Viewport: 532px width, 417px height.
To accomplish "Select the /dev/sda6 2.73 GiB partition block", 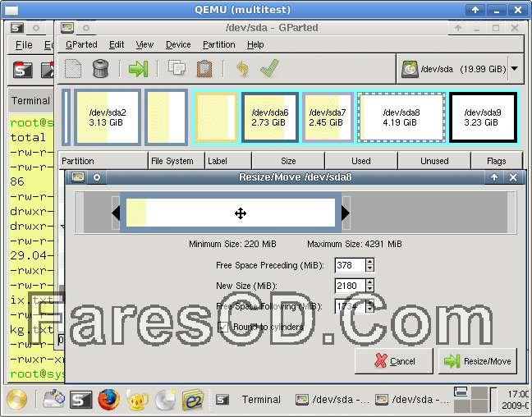I will (270, 117).
